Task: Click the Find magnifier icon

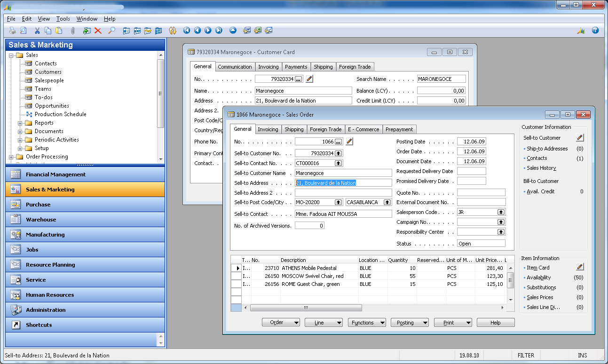Action: (x=111, y=31)
